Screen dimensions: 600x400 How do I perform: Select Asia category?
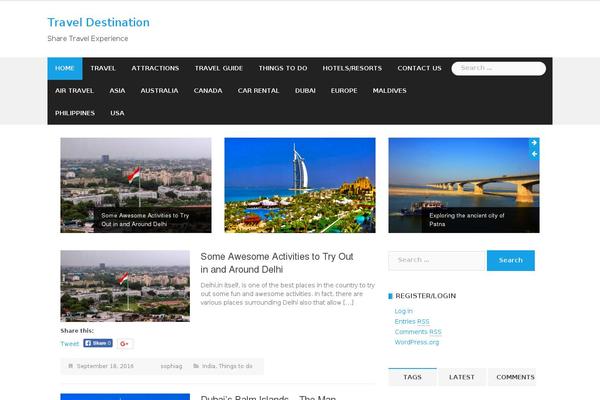(x=117, y=91)
